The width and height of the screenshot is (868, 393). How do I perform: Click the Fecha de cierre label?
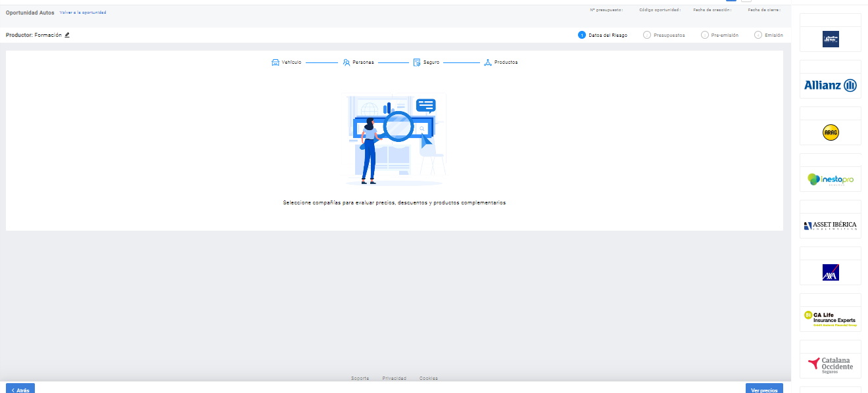pos(764,10)
